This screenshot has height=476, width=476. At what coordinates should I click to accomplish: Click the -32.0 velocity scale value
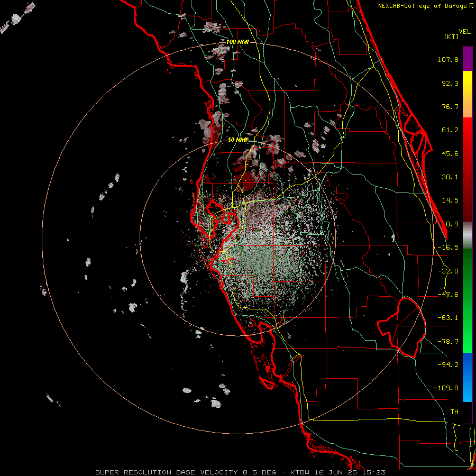pos(448,271)
